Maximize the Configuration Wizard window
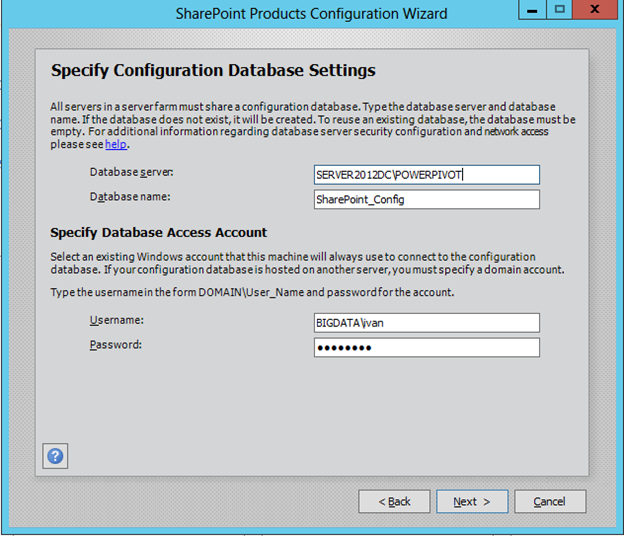Image resolution: width=624 pixels, height=536 pixels. [560, 10]
